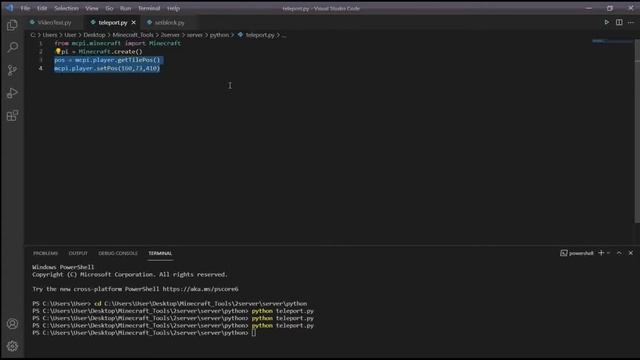Open the File menu
The image size is (640, 360).
pyautogui.click(x=25, y=8)
